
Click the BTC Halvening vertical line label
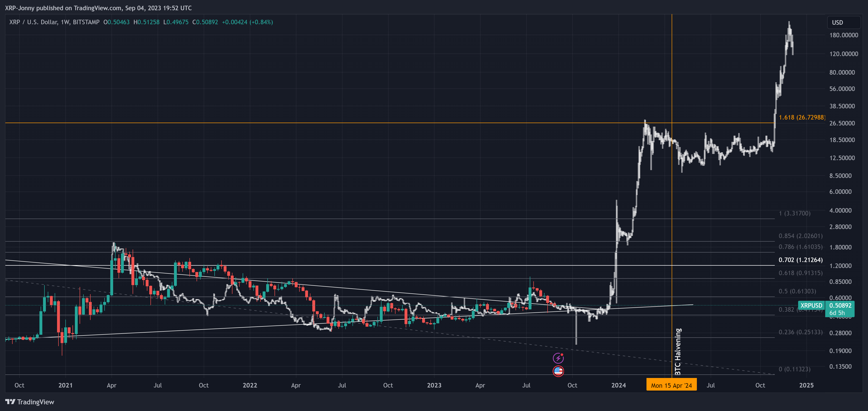click(678, 352)
